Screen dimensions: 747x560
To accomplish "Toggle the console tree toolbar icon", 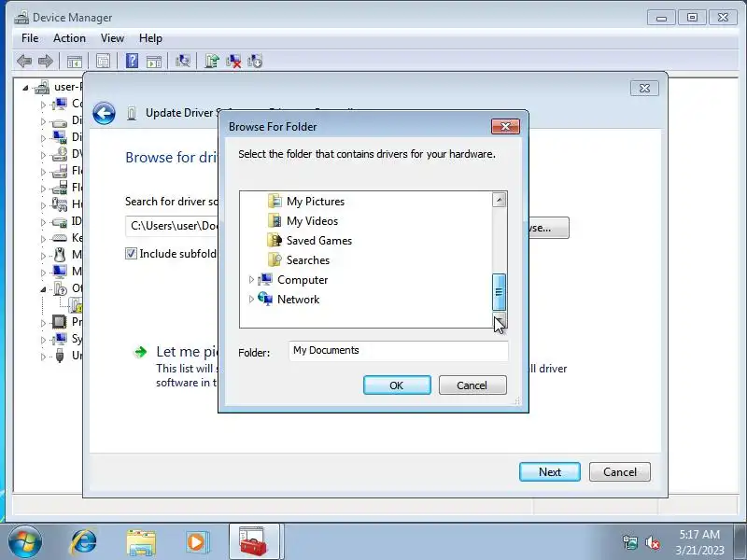I will tap(75, 62).
